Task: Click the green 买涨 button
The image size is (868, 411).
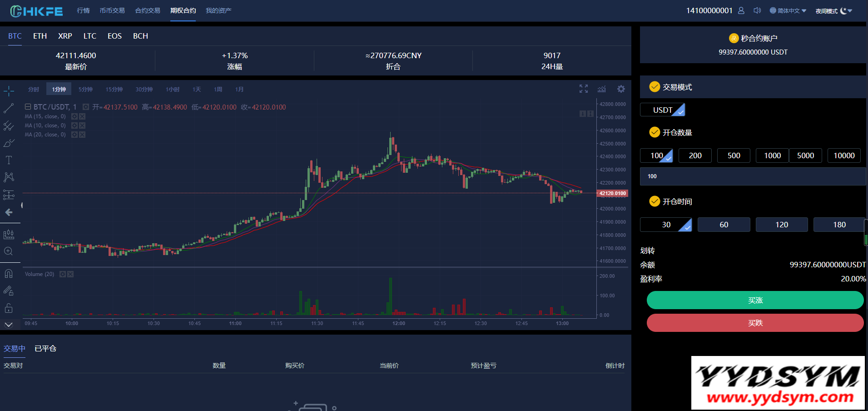Action: click(755, 300)
